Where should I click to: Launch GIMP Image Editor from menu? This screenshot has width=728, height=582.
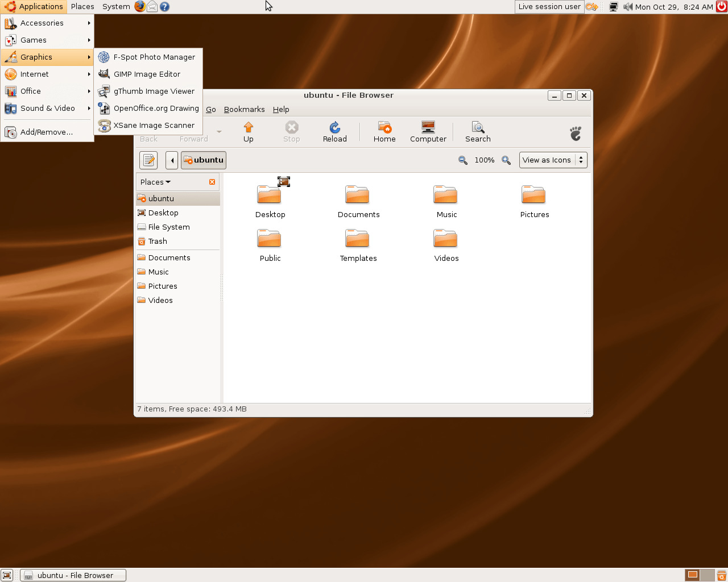[x=147, y=74]
